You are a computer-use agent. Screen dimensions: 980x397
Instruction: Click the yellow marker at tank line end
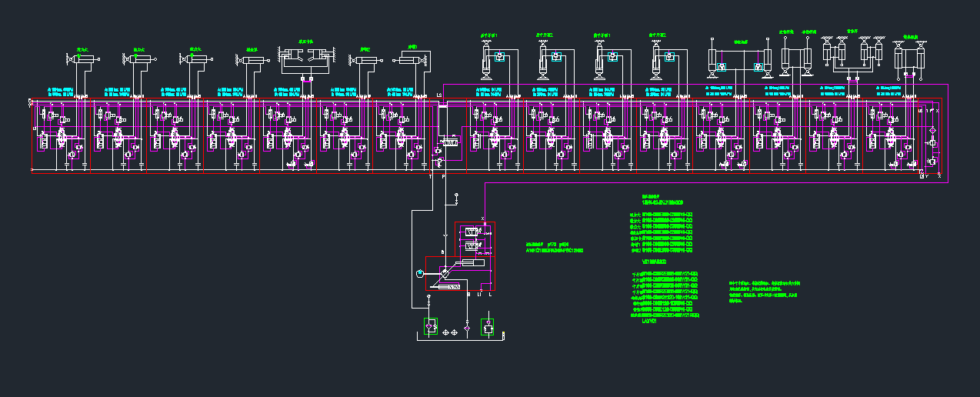[x=502, y=335]
